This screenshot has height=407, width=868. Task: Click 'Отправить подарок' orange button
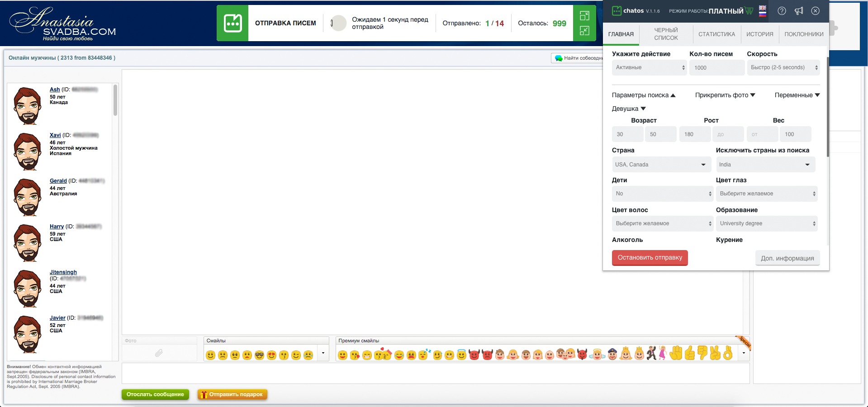tap(232, 394)
